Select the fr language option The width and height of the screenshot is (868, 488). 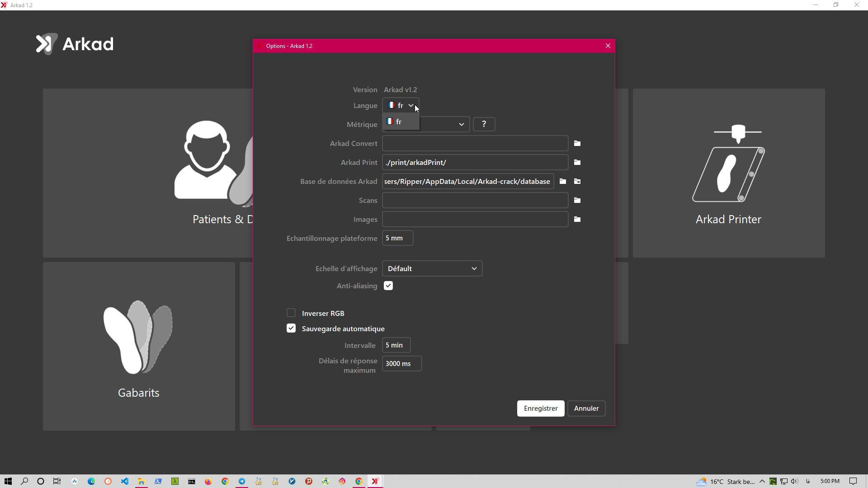pos(401,122)
